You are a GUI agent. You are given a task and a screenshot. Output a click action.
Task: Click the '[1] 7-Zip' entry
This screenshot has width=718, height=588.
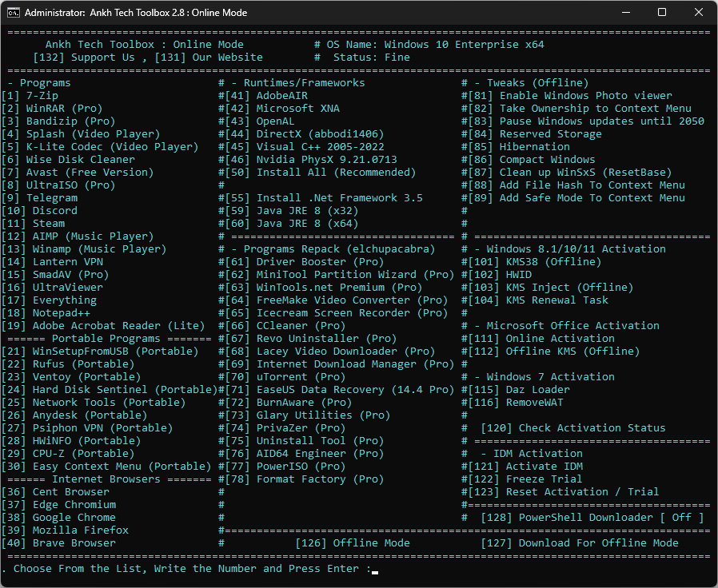coord(30,96)
